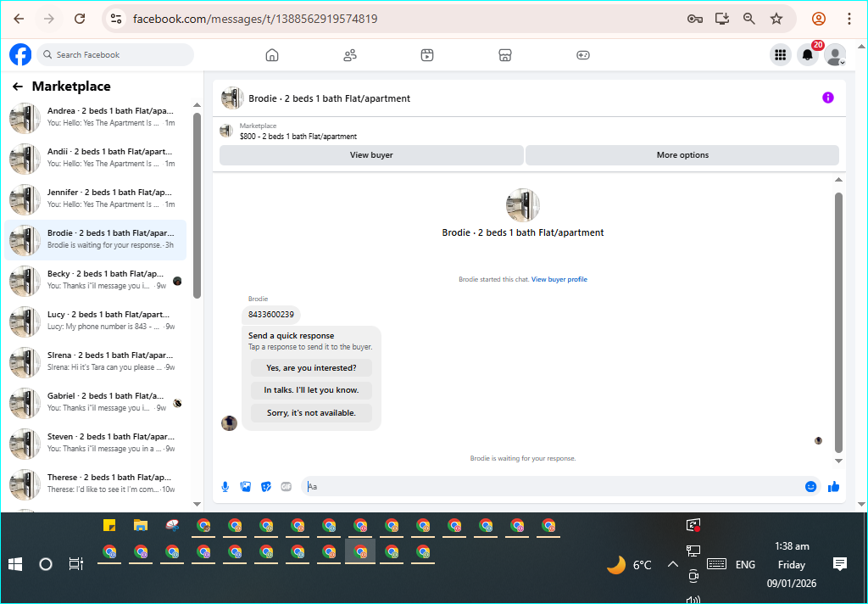Open zoom magnifier icon in address bar
Viewport: 868px width, 604px height.
point(749,19)
